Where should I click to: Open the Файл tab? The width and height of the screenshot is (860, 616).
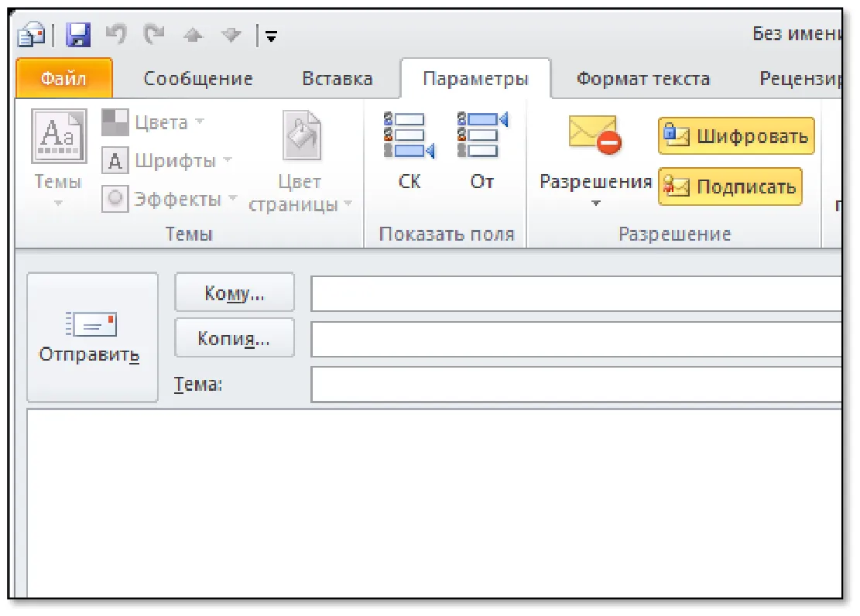(x=64, y=78)
